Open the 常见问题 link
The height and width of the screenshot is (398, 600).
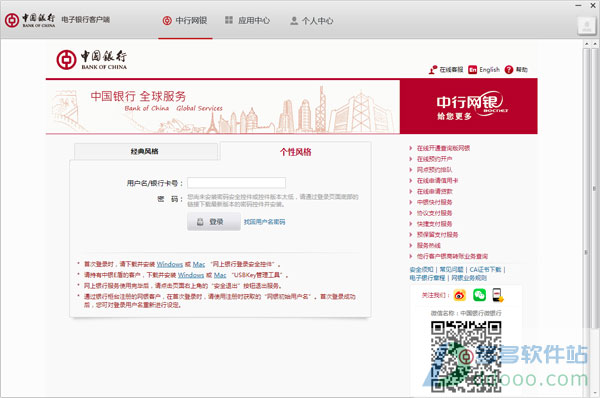click(451, 269)
